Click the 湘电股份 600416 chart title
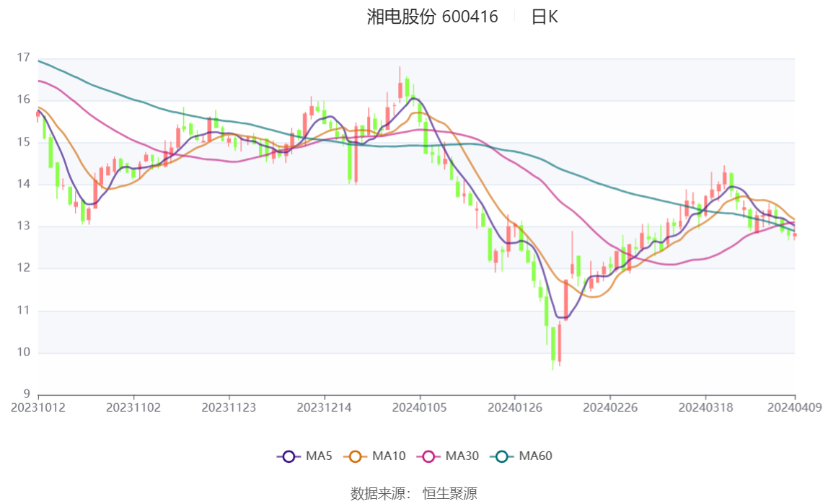Screen dimensions: 828x504 tap(433, 17)
